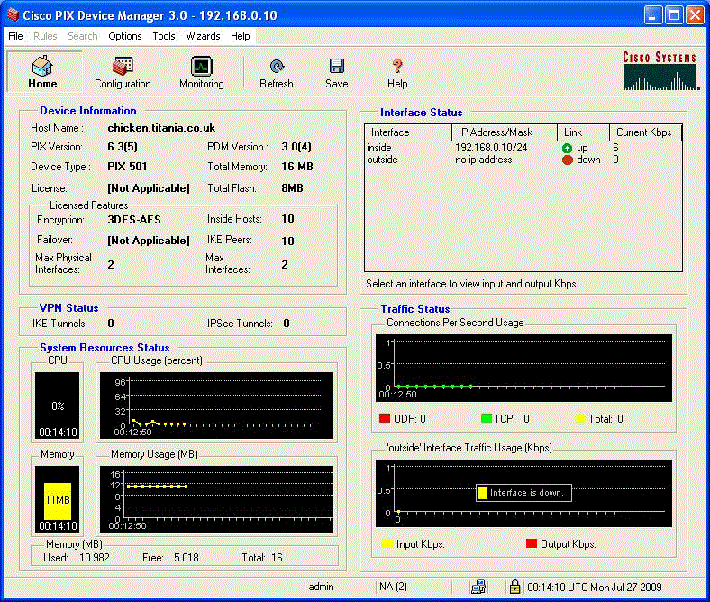Click the Home toolbar icon
Image resolution: width=710 pixels, height=602 pixels.
[x=43, y=67]
